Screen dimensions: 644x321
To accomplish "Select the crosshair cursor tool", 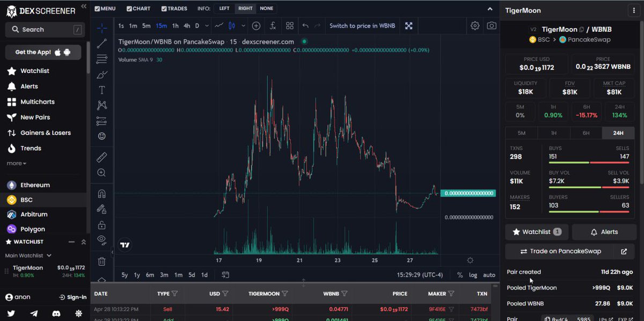I will pyautogui.click(x=101, y=28).
